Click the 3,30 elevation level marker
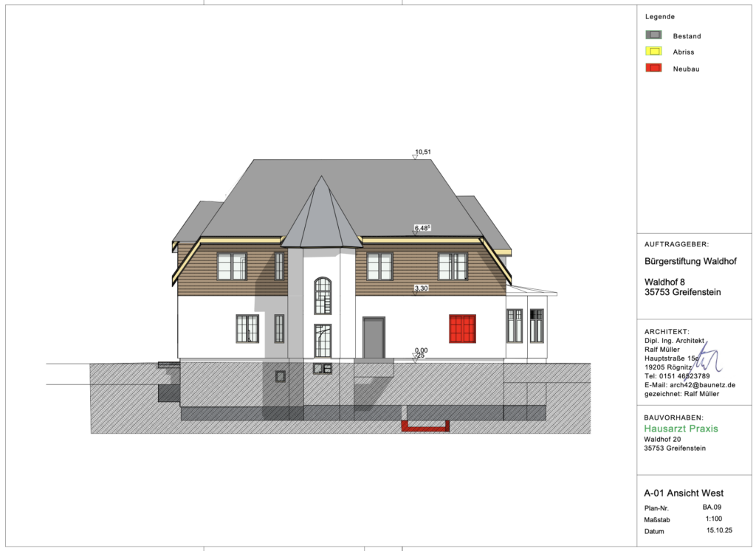 tap(416, 292)
